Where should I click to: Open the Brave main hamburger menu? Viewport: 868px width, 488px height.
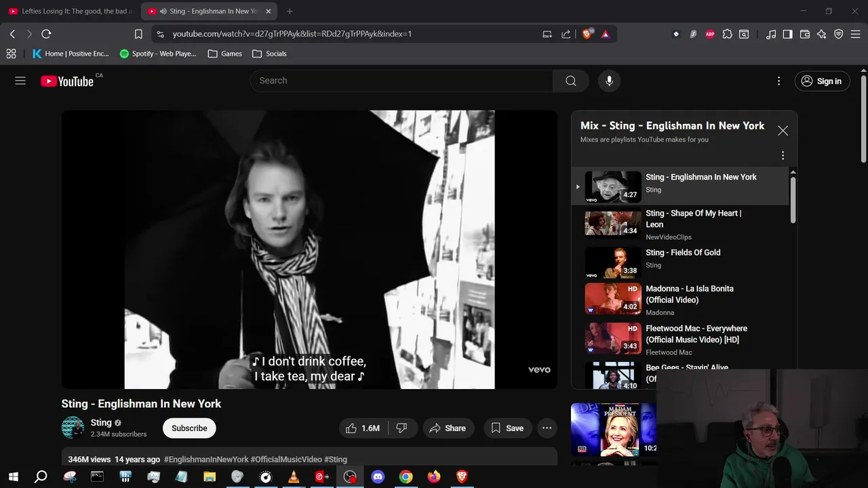pyautogui.click(x=855, y=34)
